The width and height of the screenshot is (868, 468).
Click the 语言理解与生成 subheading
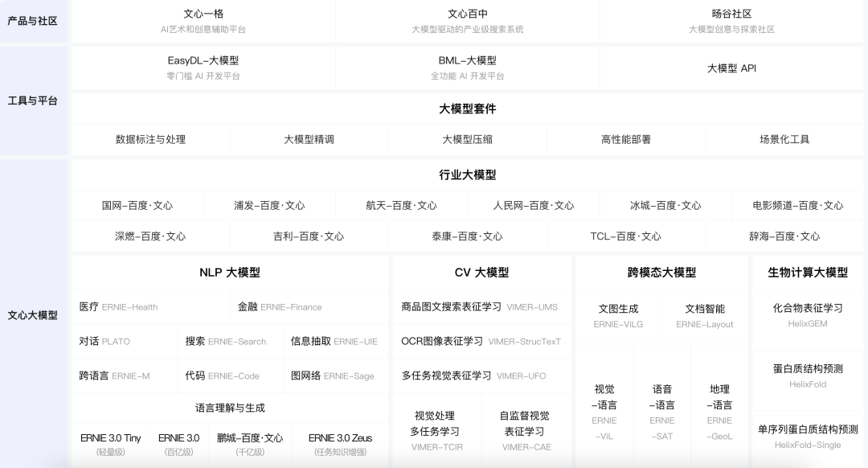230,408
